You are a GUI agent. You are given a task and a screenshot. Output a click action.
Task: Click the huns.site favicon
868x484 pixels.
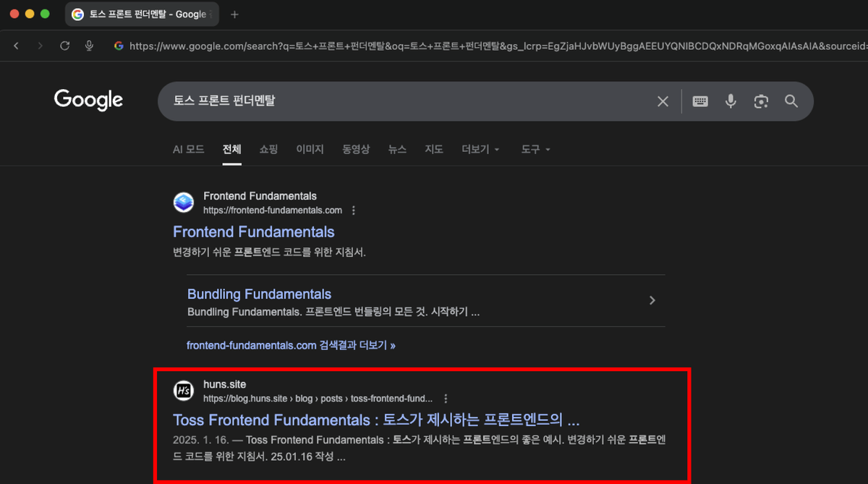(x=183, y=391)
